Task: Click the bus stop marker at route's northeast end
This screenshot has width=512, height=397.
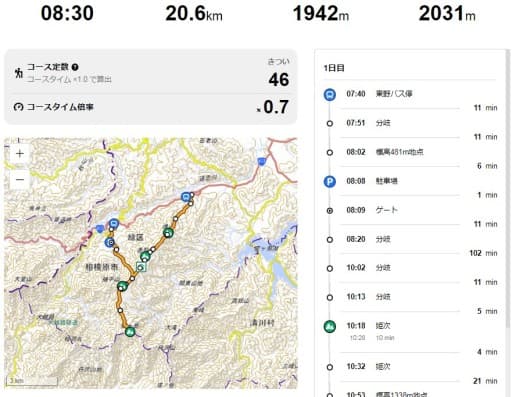Action: pyautogui.click(x=186, y=197)
